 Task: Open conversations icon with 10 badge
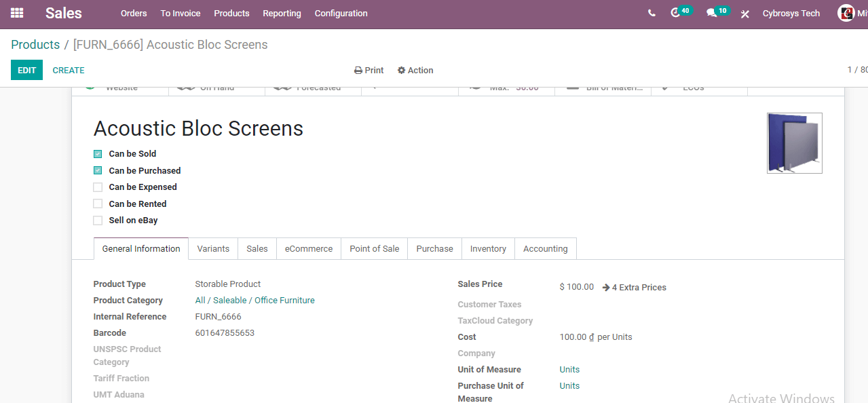[717, 12]
